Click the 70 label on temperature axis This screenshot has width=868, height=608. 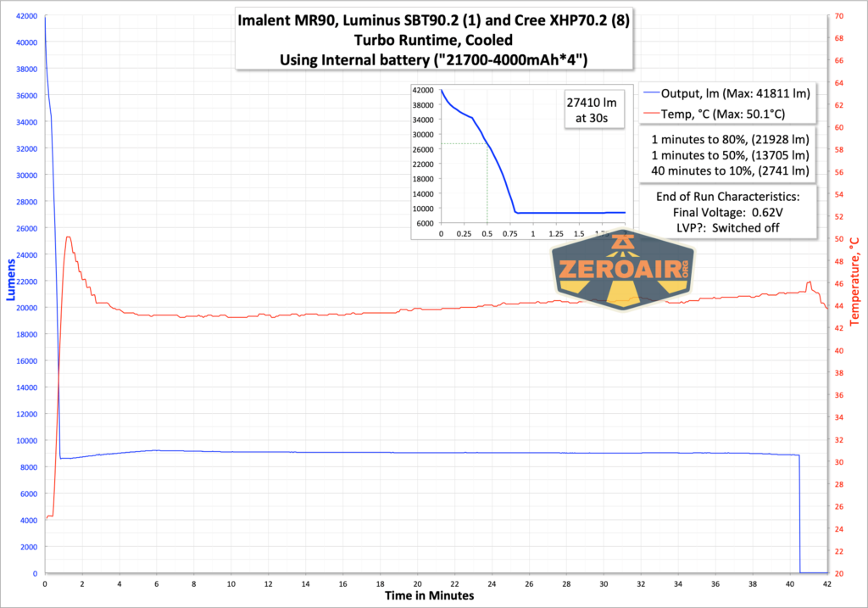[x=839, y=16]
